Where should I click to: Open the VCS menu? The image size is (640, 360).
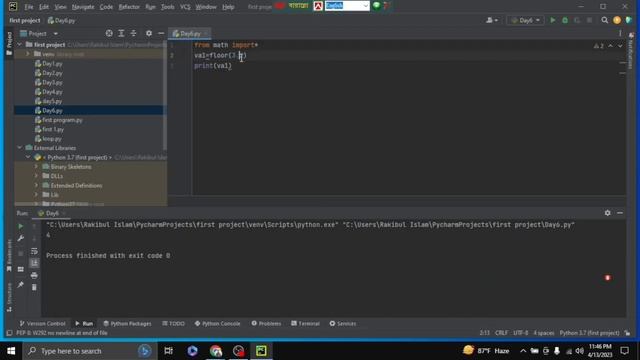[x=185, y=7]
